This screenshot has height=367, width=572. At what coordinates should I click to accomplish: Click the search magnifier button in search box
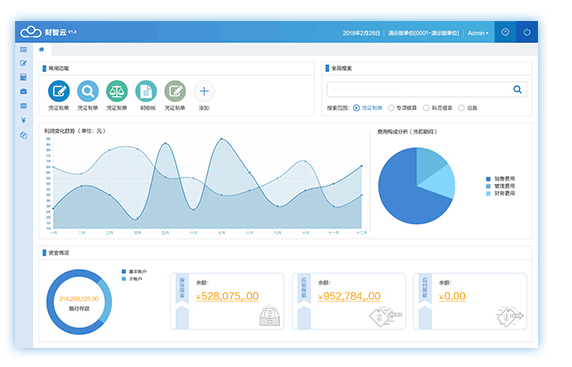coord(517,89)
